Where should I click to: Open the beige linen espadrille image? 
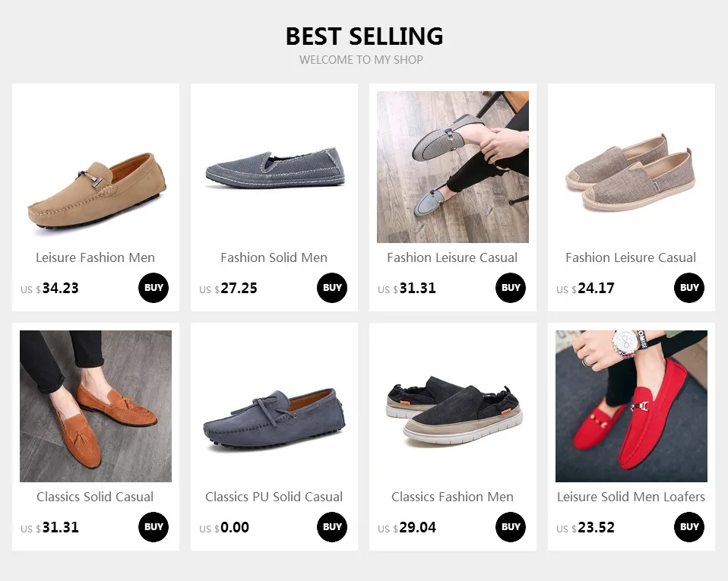(631, 167)
